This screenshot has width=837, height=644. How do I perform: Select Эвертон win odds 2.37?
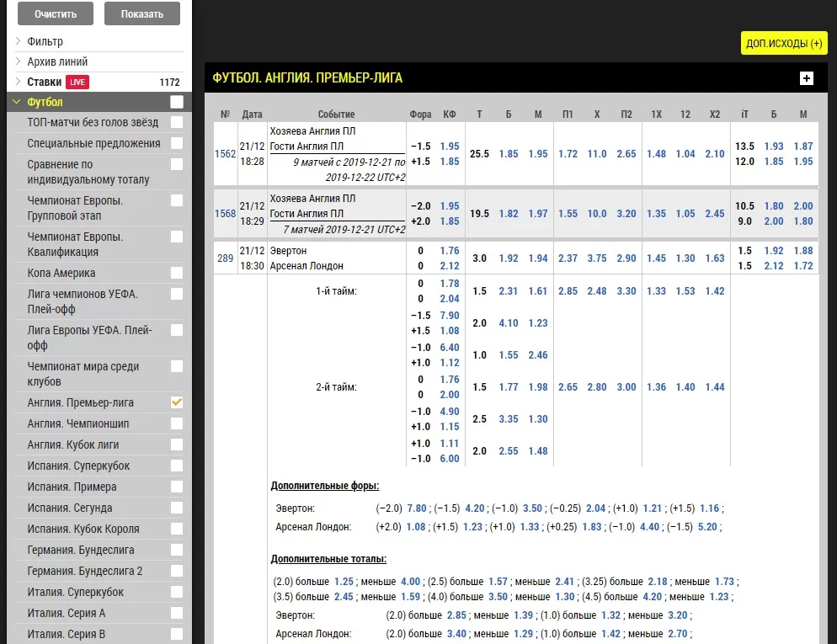pos(568,258)
